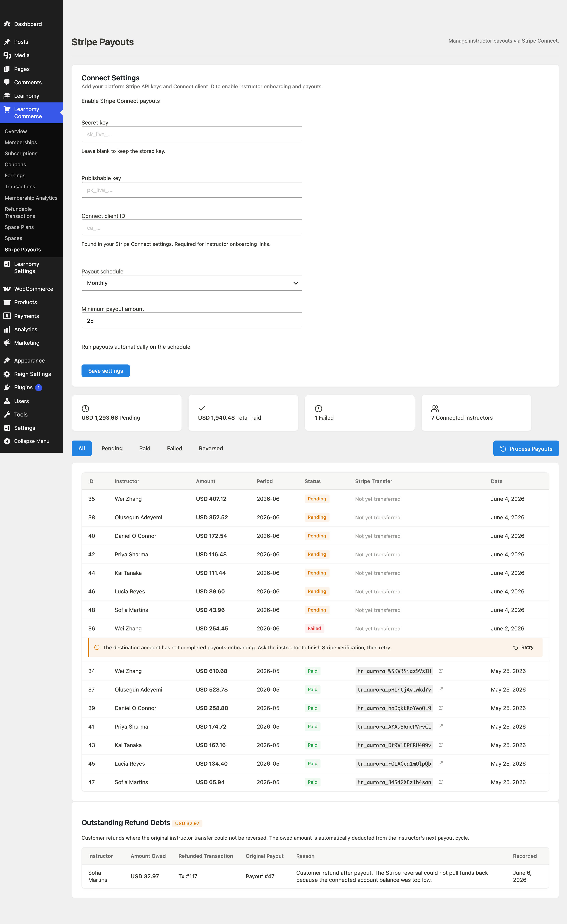Click 'USD 407.12' amount cell

click(x=211, y=499)
